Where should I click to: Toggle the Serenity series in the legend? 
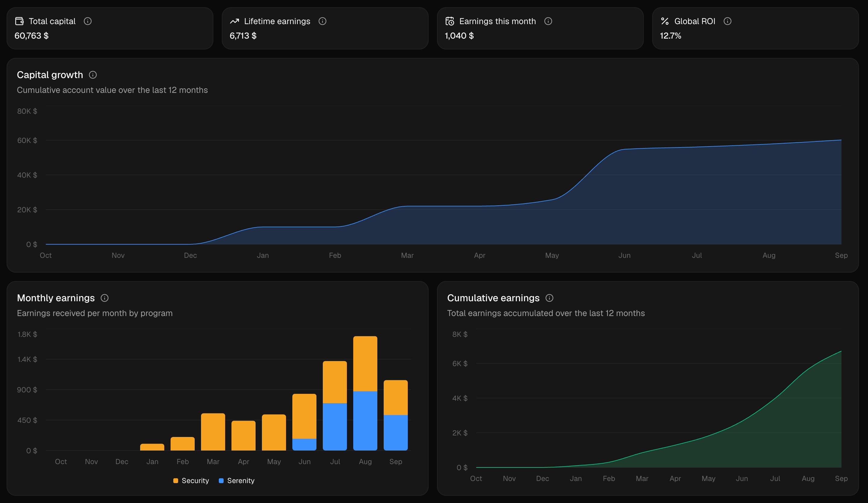pos(237,481)
